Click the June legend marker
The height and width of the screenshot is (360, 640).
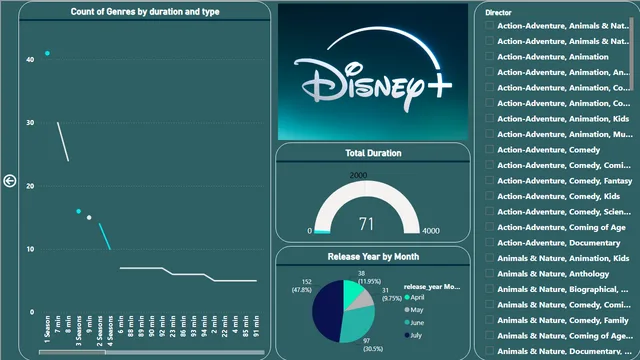pyautogui.click(x=407, y=322)
